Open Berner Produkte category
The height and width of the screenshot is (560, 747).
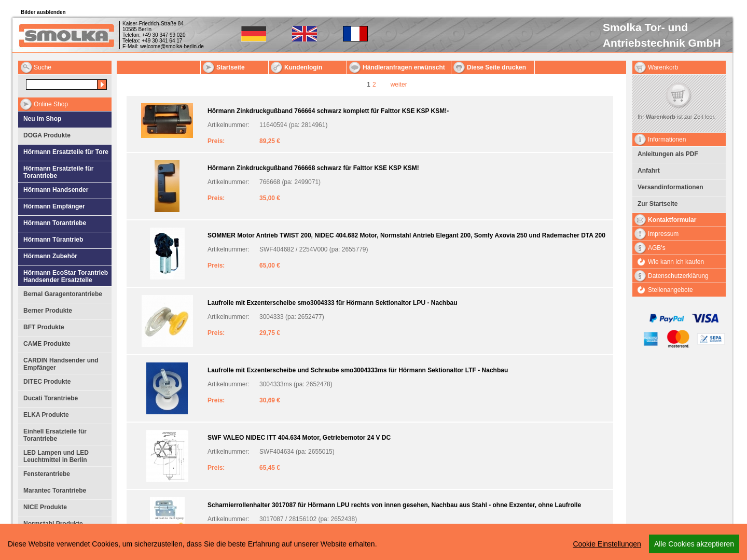65,311
